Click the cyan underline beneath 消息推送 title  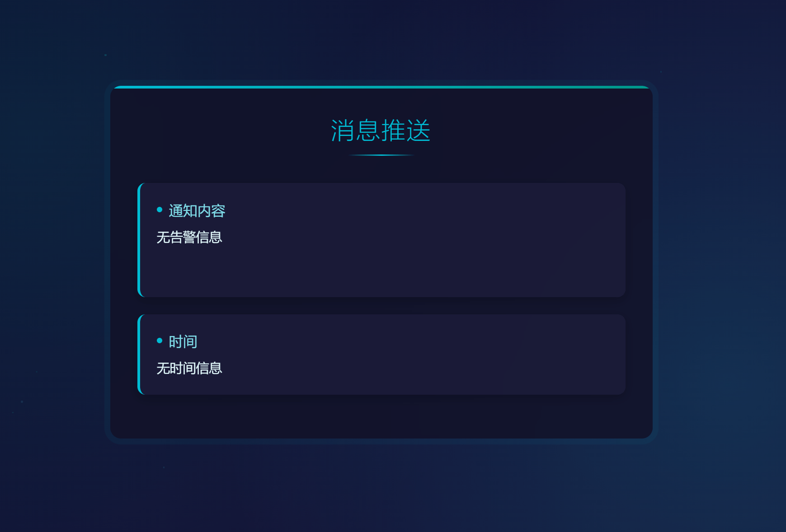pyautogui.click(x=381, y=155)
